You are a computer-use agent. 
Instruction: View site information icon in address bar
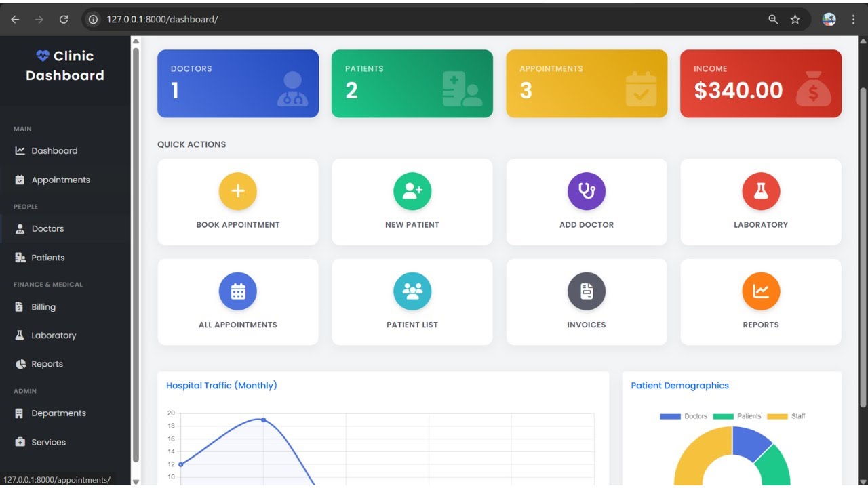[x=94, y=20]
